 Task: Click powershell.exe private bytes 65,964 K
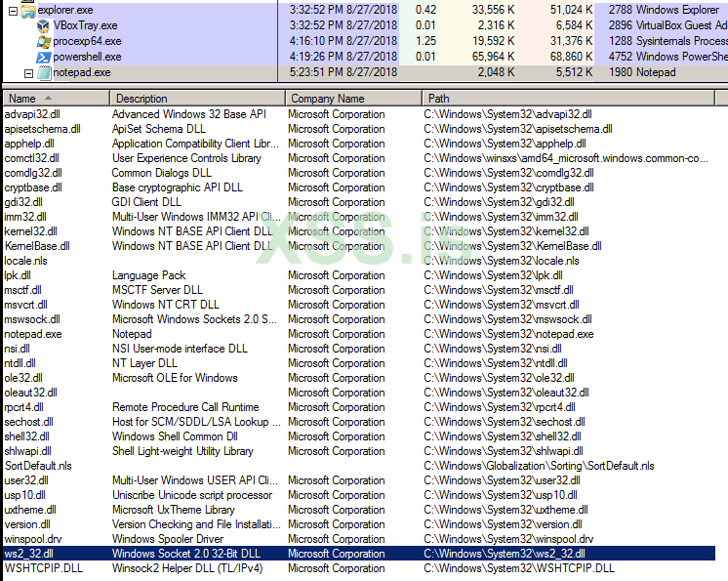coord(493,57)
